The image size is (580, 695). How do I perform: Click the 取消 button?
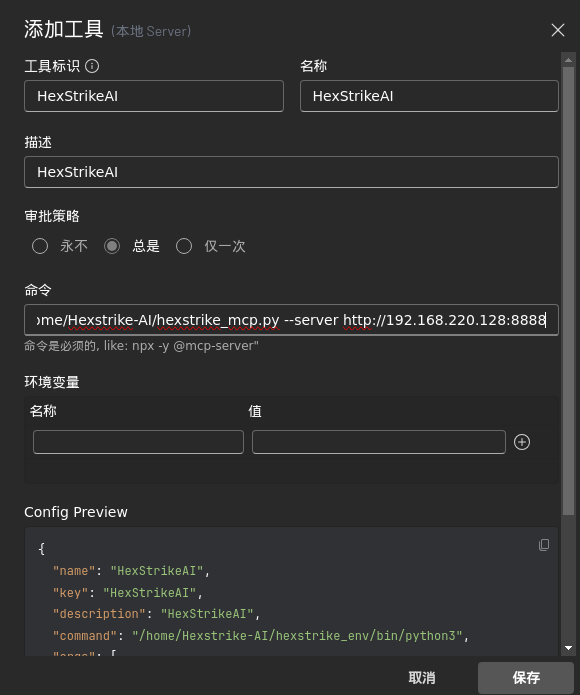pos(422,678)
